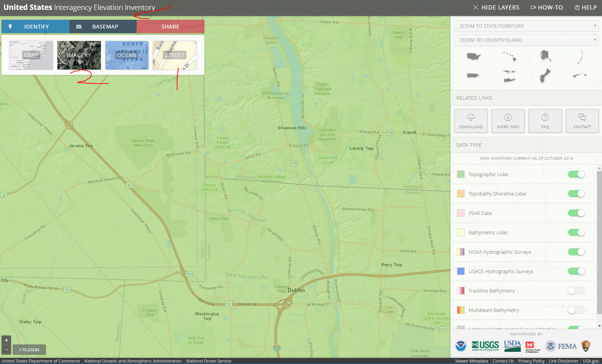Zoom to the U.S. Virgin Islands icon
The height and width of the screenshot is (364, 602).
tap(509, 76)
